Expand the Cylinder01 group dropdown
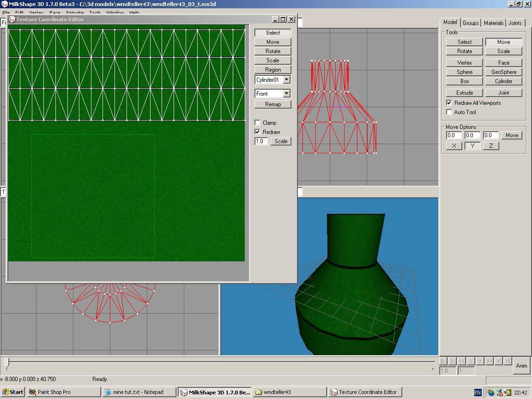 (x=286, y=80)
